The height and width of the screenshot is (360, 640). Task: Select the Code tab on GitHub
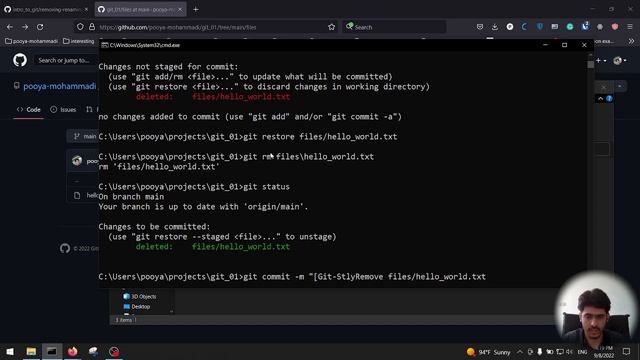(29, 109)
